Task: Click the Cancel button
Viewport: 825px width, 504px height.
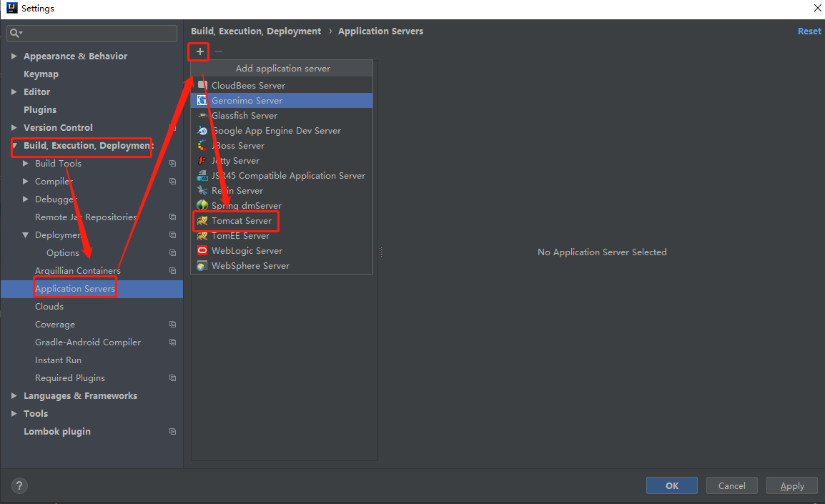Action: tap(732, 485)
